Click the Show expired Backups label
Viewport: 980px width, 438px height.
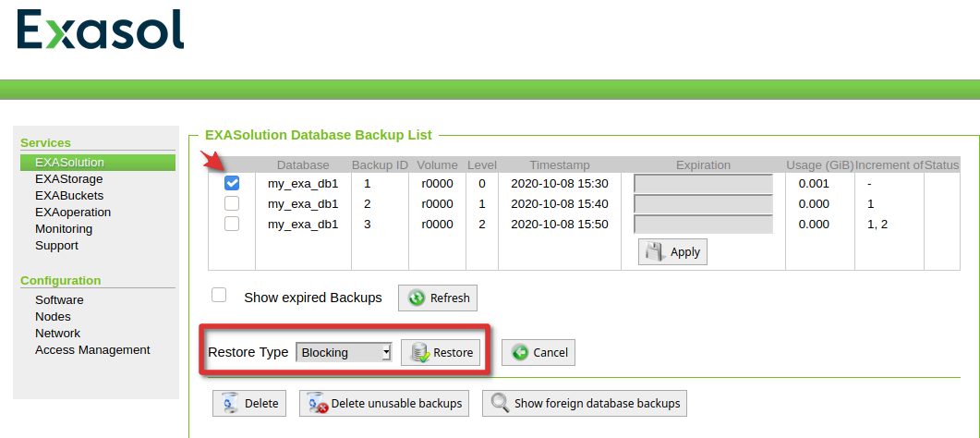point(313,298)
